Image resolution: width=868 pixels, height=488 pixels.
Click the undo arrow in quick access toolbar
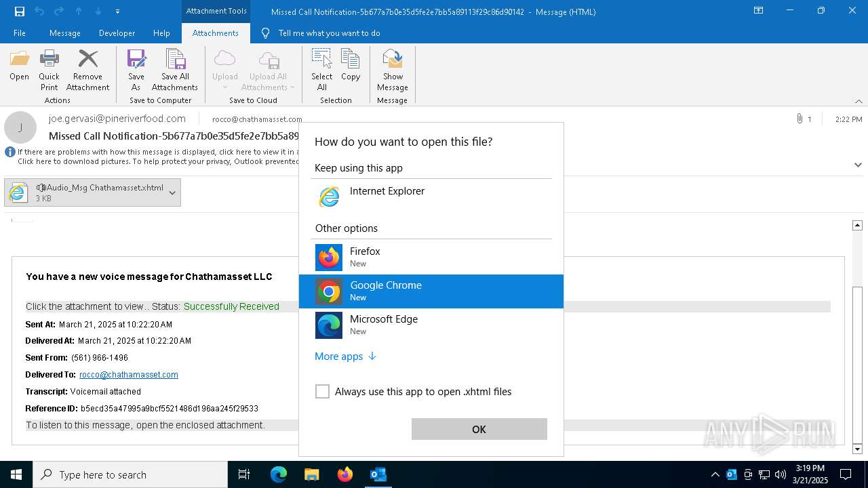(39, 12)
